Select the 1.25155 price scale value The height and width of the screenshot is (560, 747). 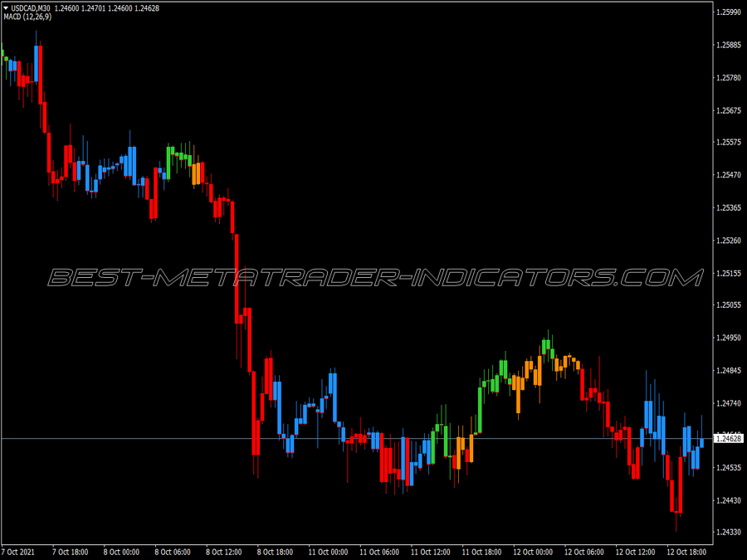[729, 273]
